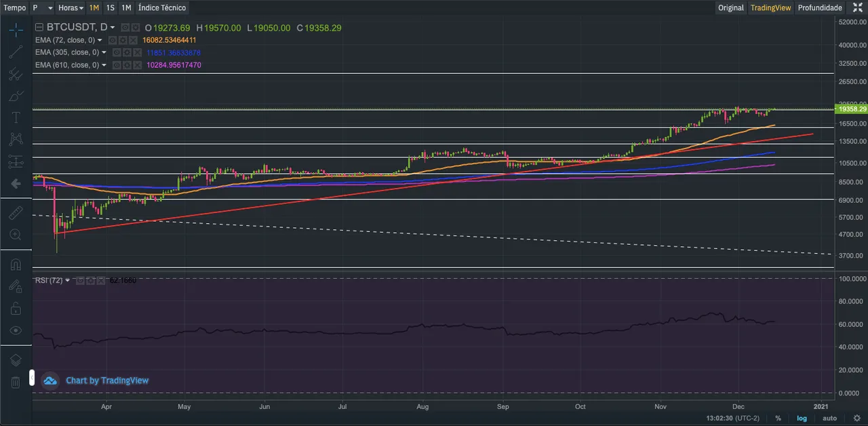Select the pitchfork drawing tool
This screenshot has width=868, height=426.
pos(16,74)
